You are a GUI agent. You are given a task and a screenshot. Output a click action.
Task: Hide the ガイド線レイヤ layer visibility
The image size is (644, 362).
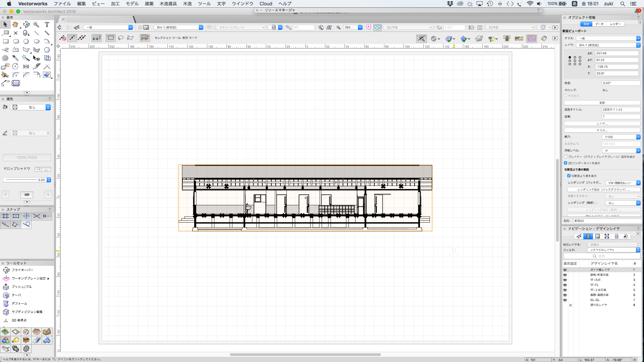tap(565, 270)
